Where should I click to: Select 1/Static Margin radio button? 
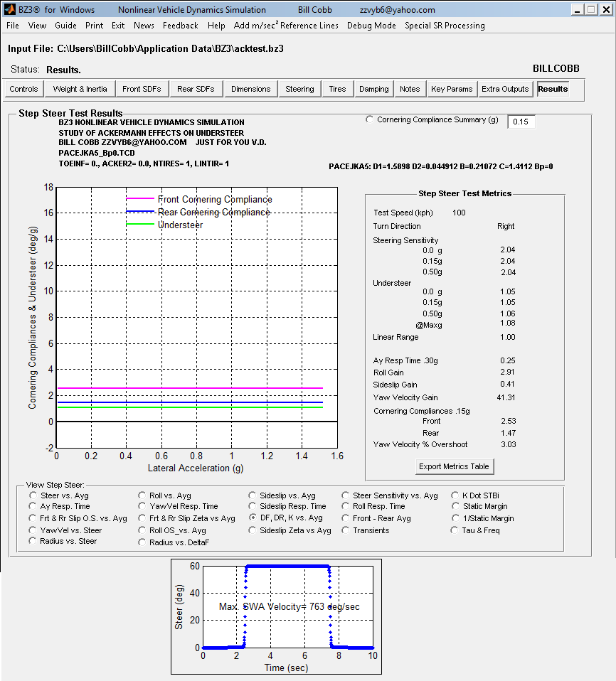pyautogui.click(x=455, y=518)
